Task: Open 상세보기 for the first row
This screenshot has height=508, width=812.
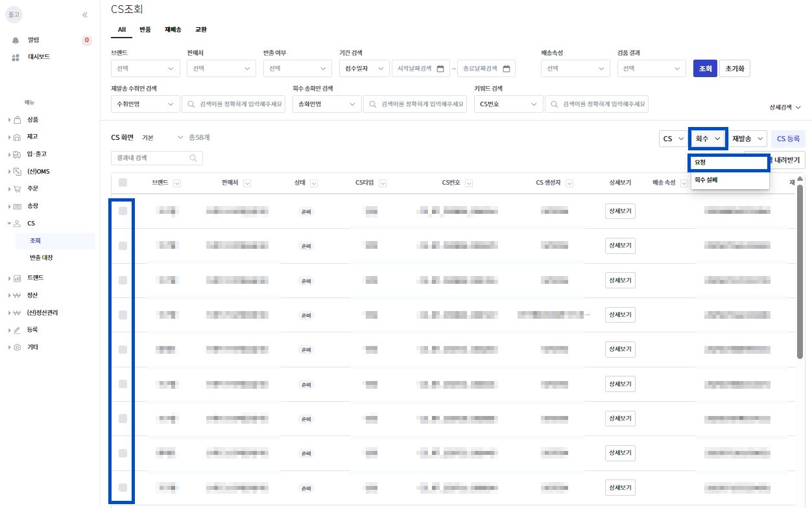Action: 620,211
